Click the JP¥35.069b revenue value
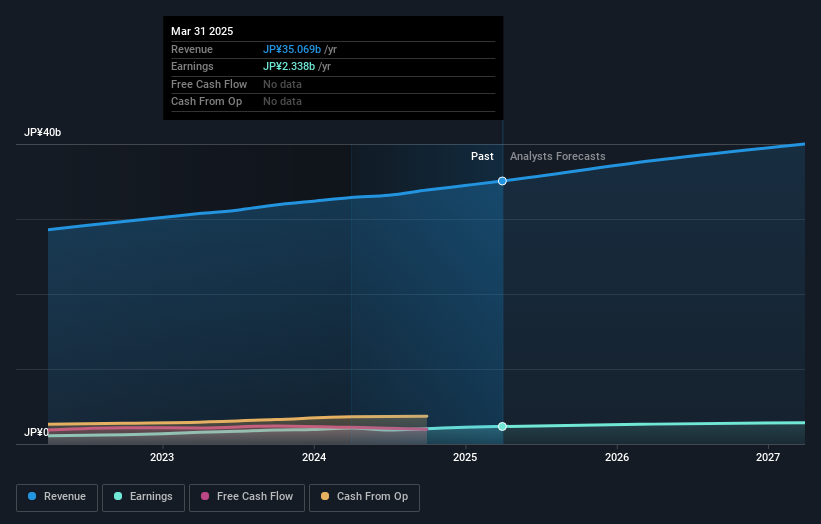This screenshot has width=821, height=524. tap(292, 49)
